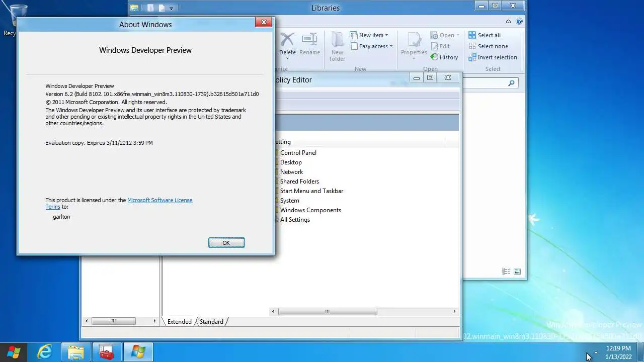The image size is (644, 362).
Task: Open the Easy access dropdown
Action: (391, 46)
